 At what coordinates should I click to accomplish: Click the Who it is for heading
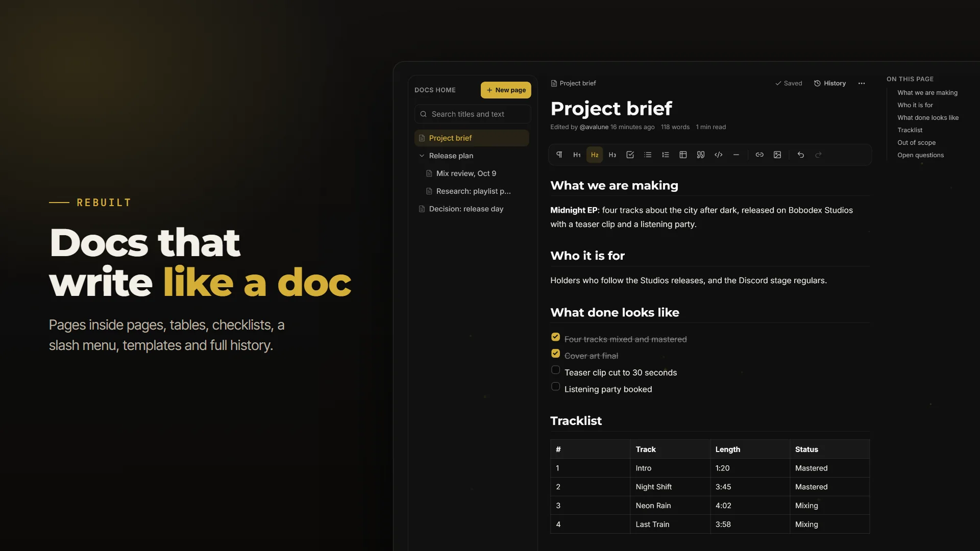587,256
